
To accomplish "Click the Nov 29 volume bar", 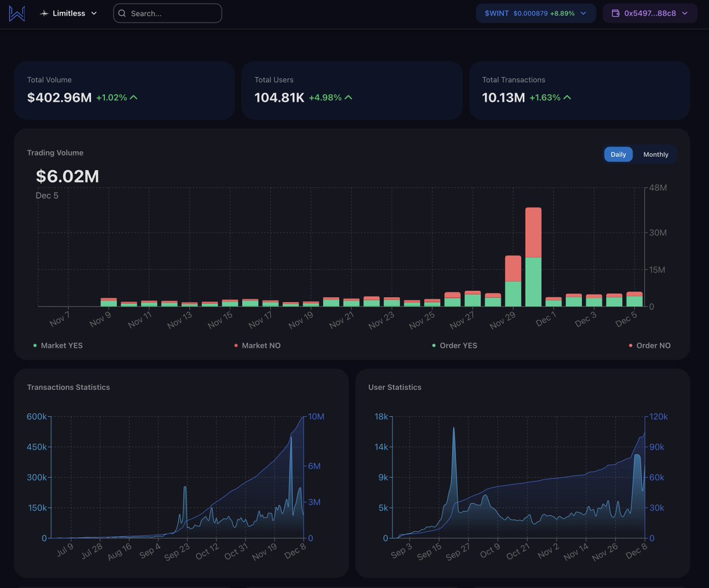I will [513, 281].
